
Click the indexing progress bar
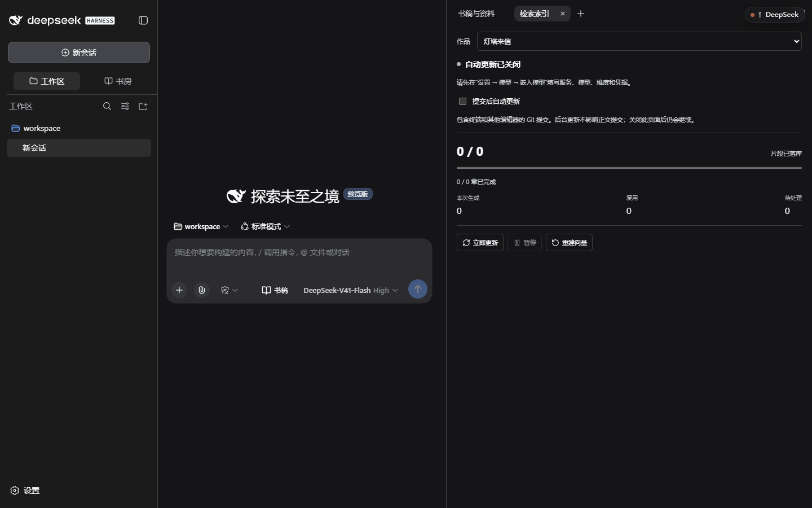point(629,168)
